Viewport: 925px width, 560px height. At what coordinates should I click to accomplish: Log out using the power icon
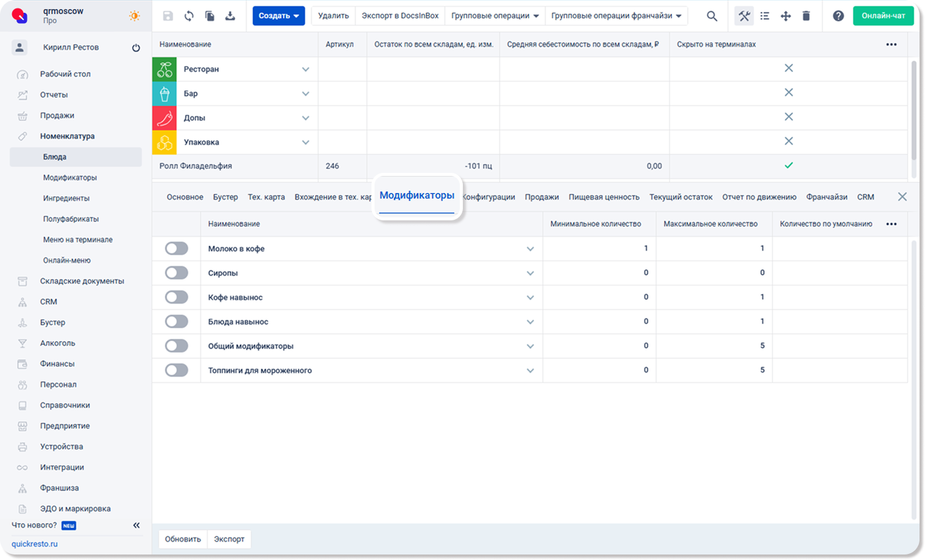[136, 47]
